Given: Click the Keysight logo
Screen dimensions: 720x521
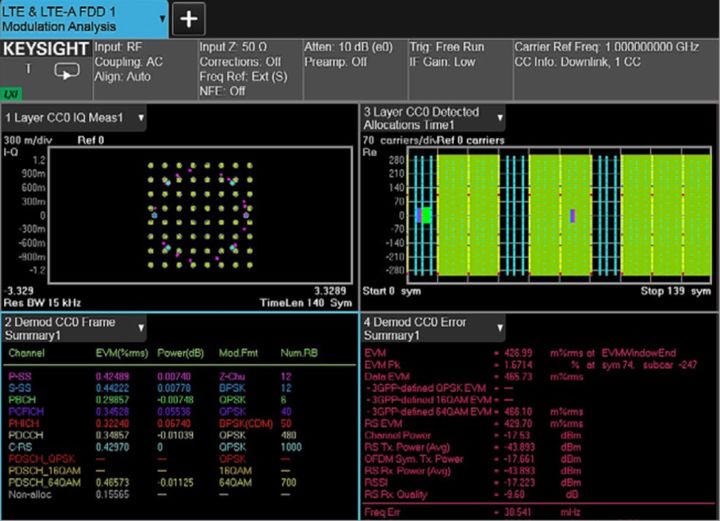Looking at the screenshot, I should pos(45,49).
